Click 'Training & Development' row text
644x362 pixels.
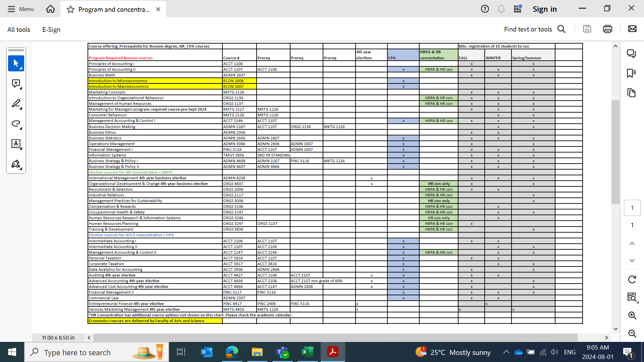pos(111,229)
